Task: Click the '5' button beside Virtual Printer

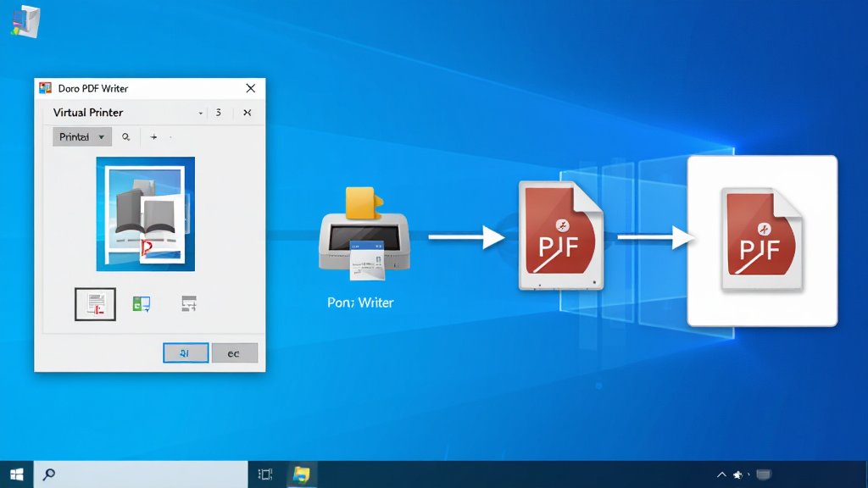Action: 219,113
